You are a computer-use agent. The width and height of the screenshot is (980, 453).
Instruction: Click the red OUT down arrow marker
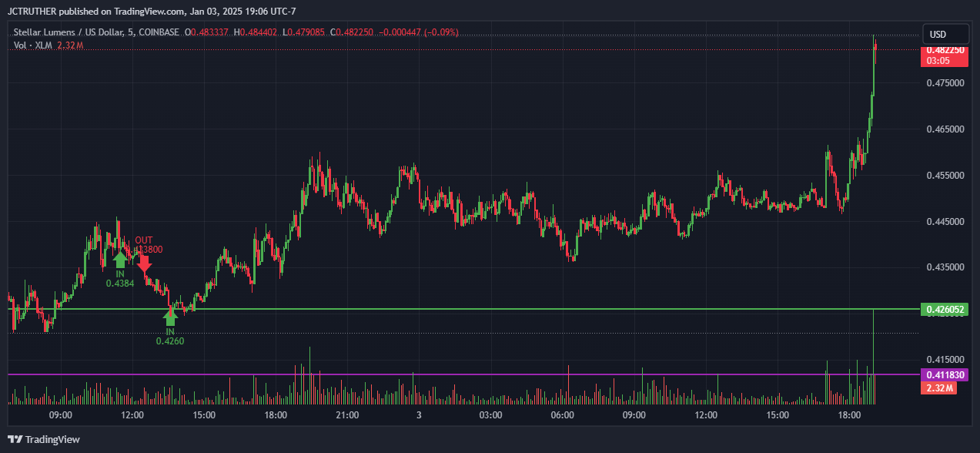(x=143, y=263)
